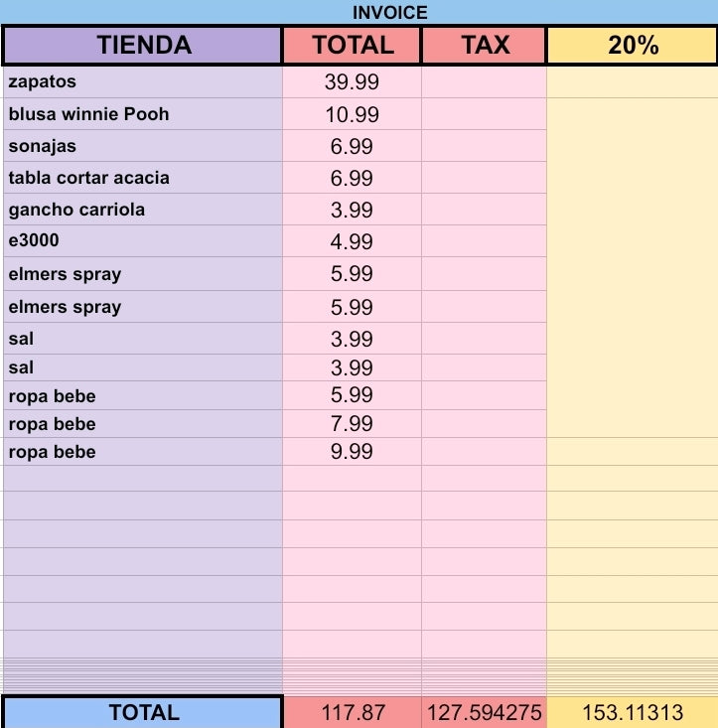Click the 4.99 price cell

coord(352,241)
